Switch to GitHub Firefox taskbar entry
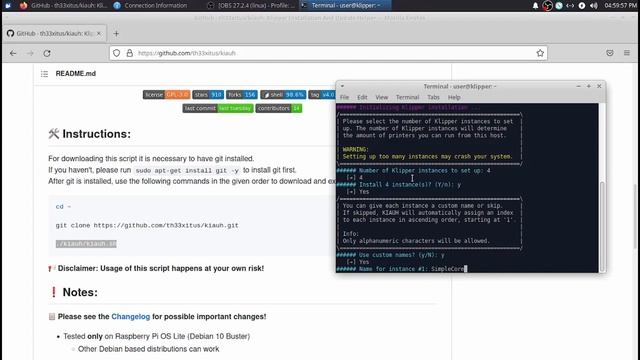640x360 pixels. point(64,5)
